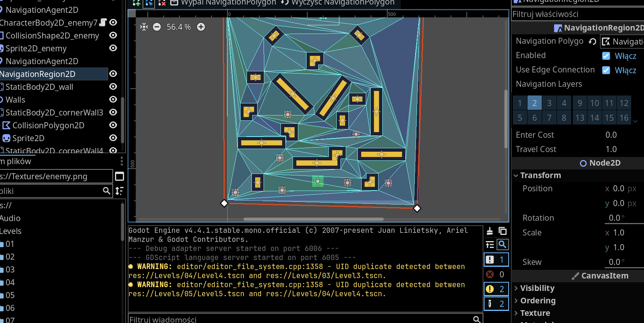Click magnifier in message filter field
Image resolution: width=644 pixels, height=323 pixels.
[x=477, y=319]
